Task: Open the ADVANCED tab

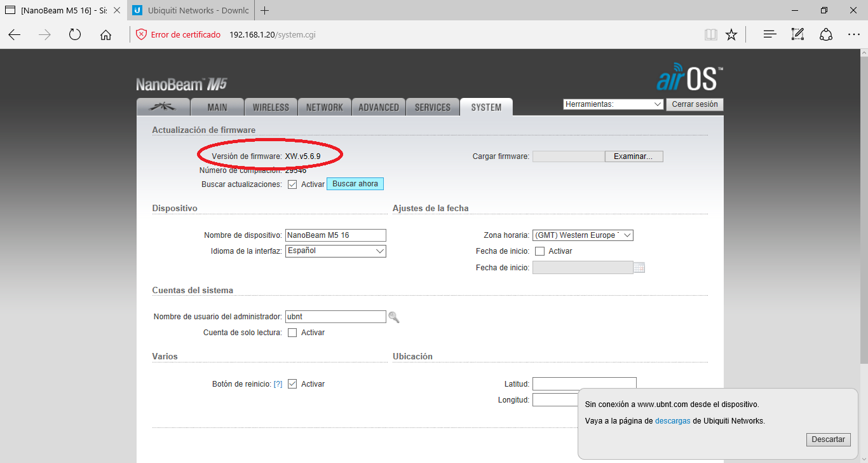Action: coord(379,107)
